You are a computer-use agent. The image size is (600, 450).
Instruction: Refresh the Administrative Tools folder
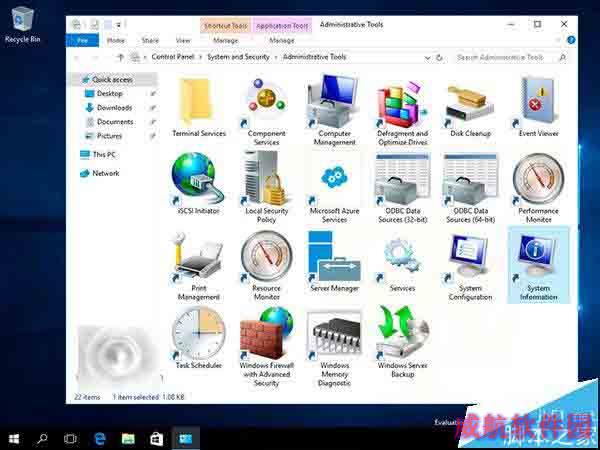point(439,58)
